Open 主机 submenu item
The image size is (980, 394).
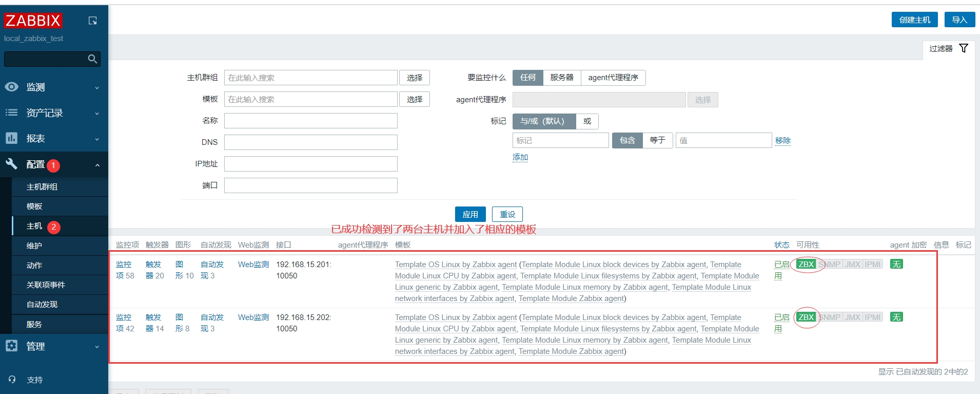[60, 226]
